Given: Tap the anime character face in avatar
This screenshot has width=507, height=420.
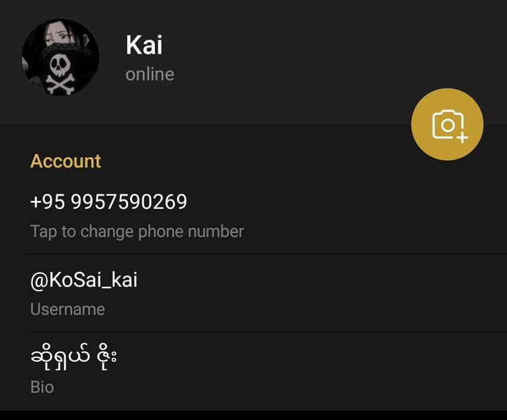Looking at the screenshot, I should coord(58,35).
